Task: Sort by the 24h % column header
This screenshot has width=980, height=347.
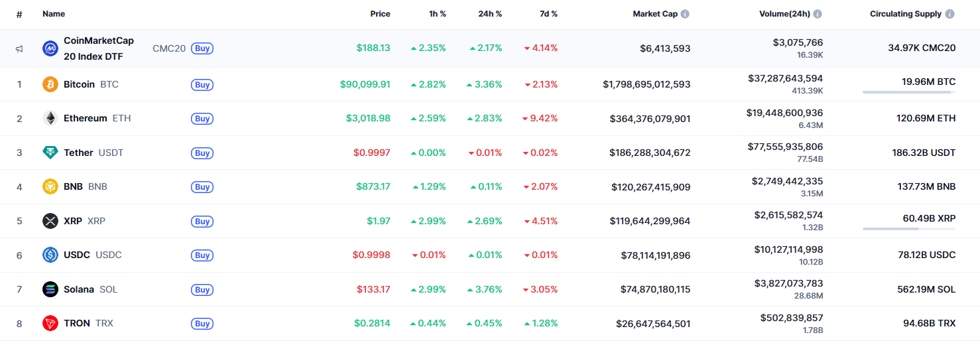Action: click(x=490, y=14)
